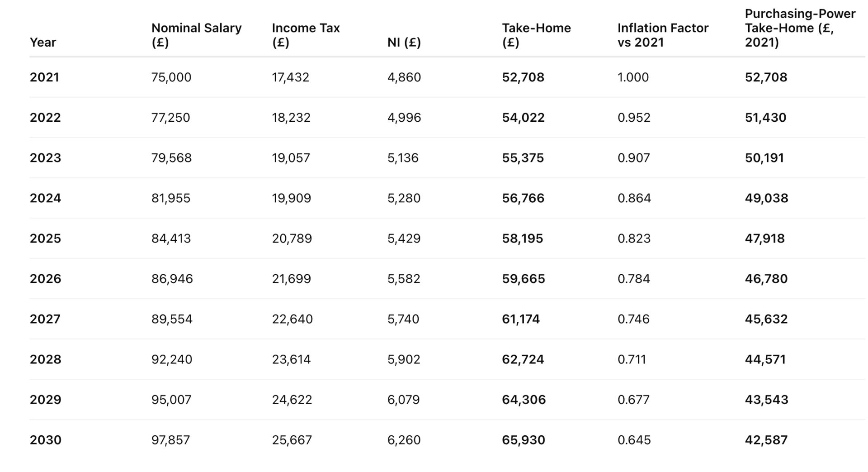Select the 2021 year row label

(44, 77)
